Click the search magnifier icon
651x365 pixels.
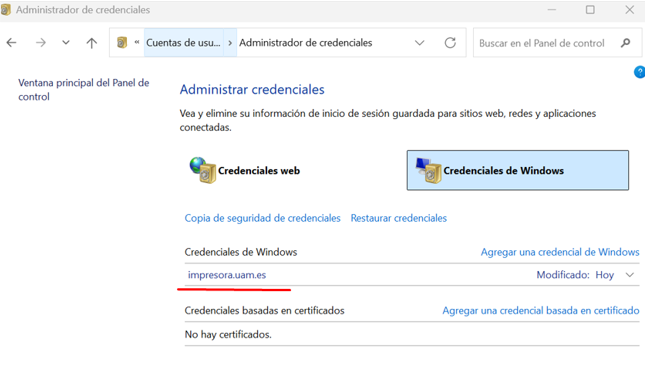pos(625,43)
